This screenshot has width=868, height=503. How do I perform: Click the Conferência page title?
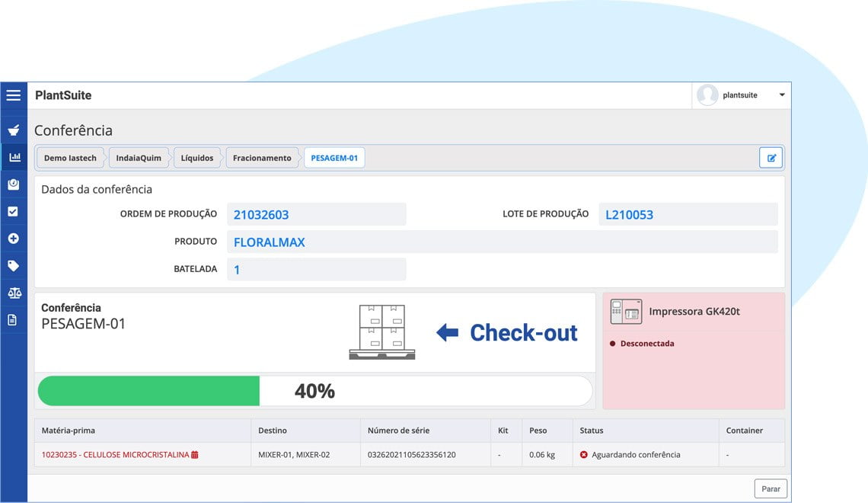(x=73, y=130)
